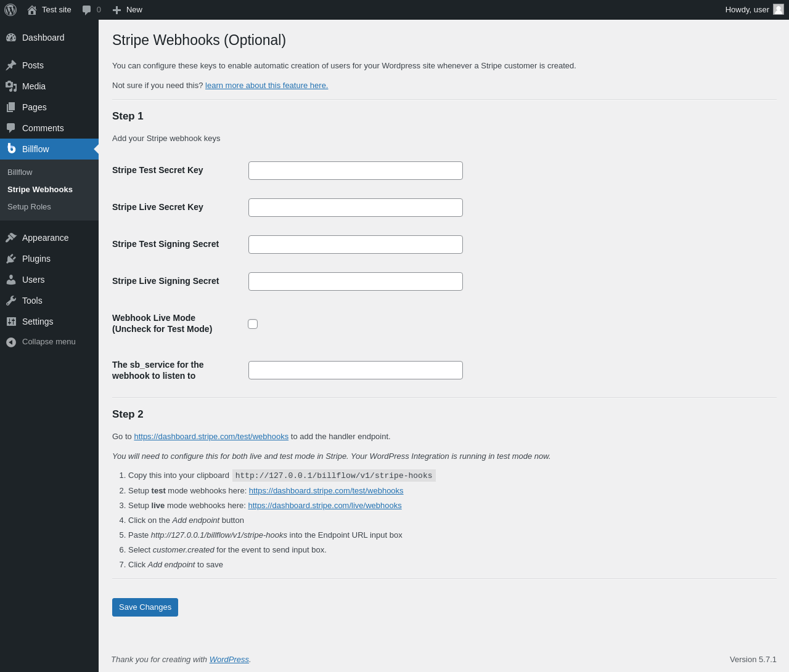Click the Stripe Test Secret Key field
This screenshot has height=672, width=789.
[355, 171]
